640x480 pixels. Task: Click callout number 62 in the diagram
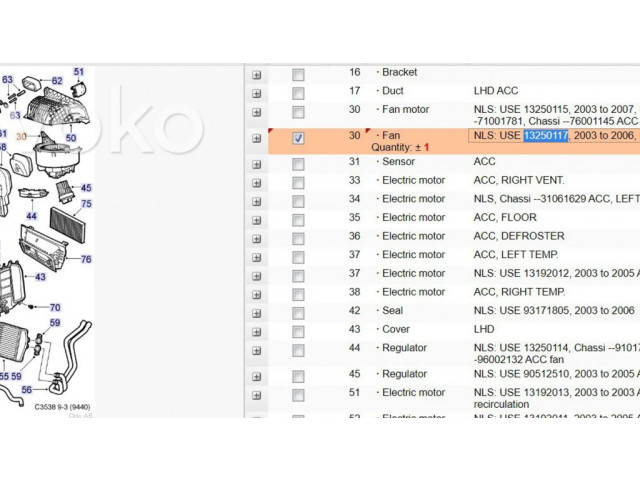(56, 81)
